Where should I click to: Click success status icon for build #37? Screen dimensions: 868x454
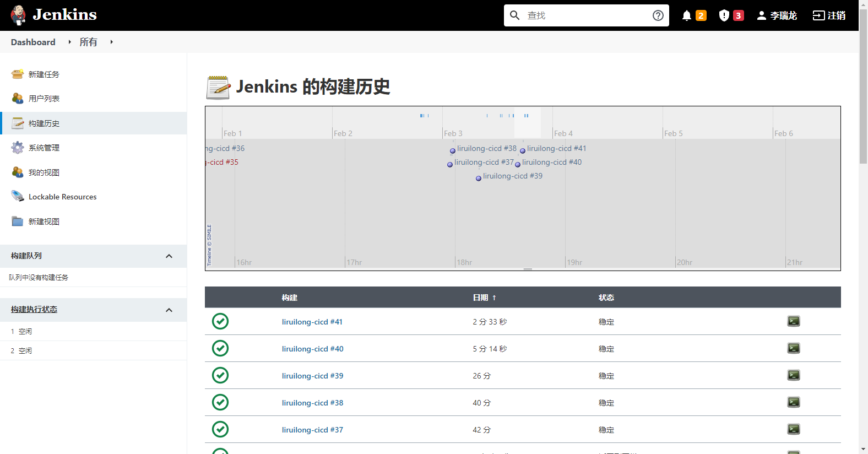click(x=220, y=429)
